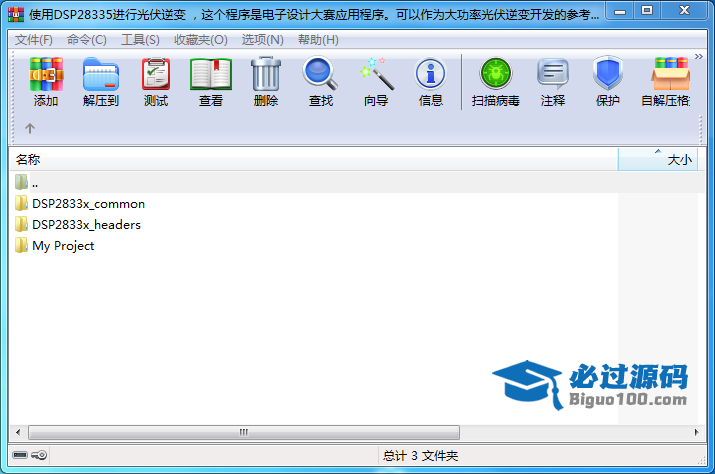Sort by Name (名称) column header
Viewport: 715px width, 474px height.
[x=314, y=160]
